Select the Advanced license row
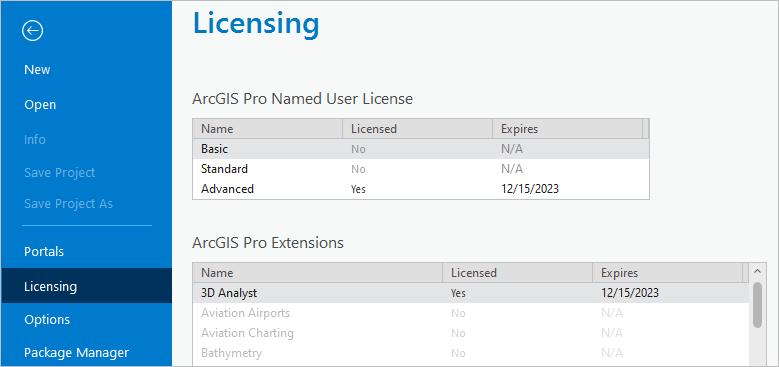 420,189
